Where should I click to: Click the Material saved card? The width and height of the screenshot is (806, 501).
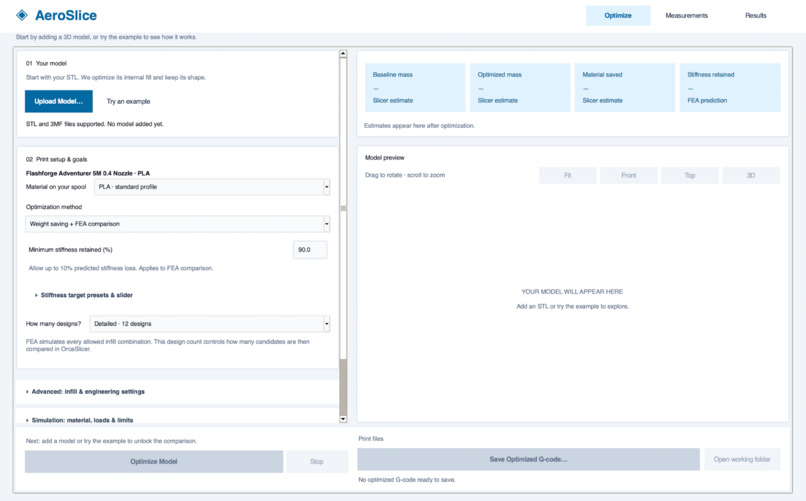click(625, 87)
